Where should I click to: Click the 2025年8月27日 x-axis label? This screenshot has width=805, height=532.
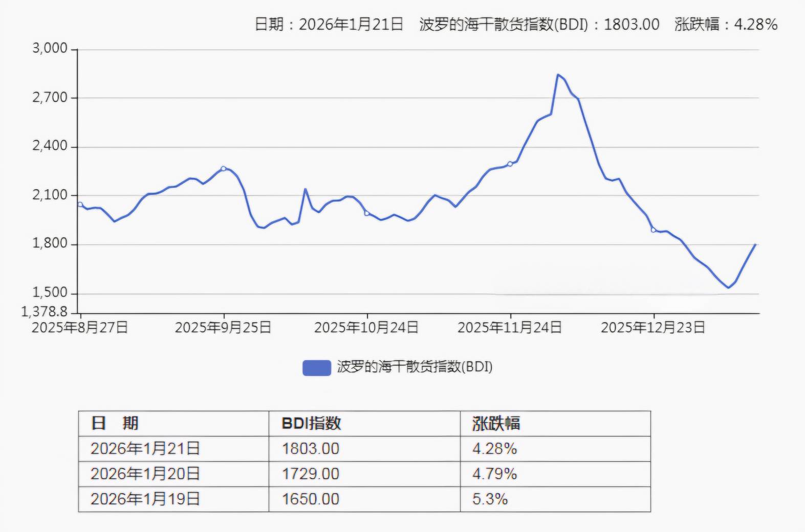pyautogui.click(x=80, y=327)
